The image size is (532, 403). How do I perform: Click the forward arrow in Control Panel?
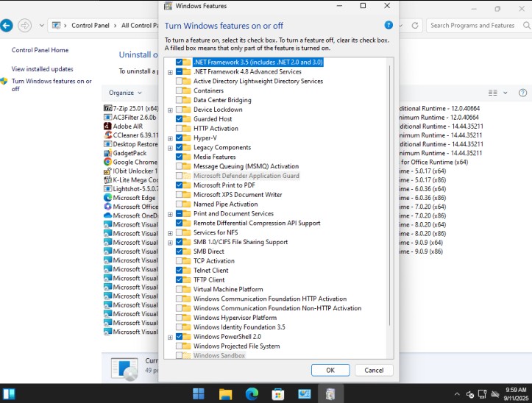pos(24,26)
